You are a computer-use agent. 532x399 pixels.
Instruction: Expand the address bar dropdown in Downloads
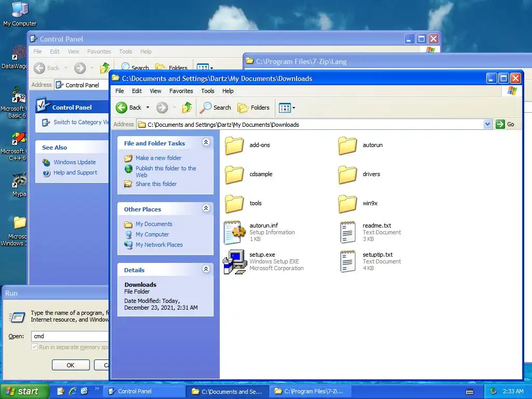coord(487,125)
